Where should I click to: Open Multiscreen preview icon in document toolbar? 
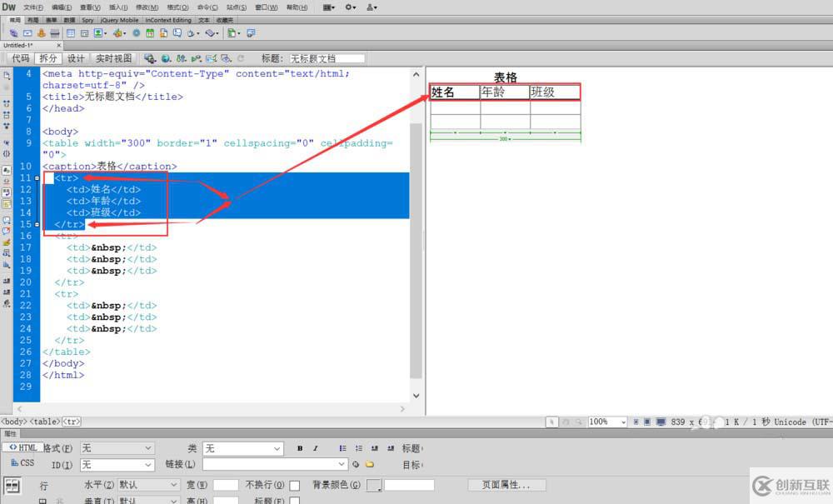coord(149,58)
